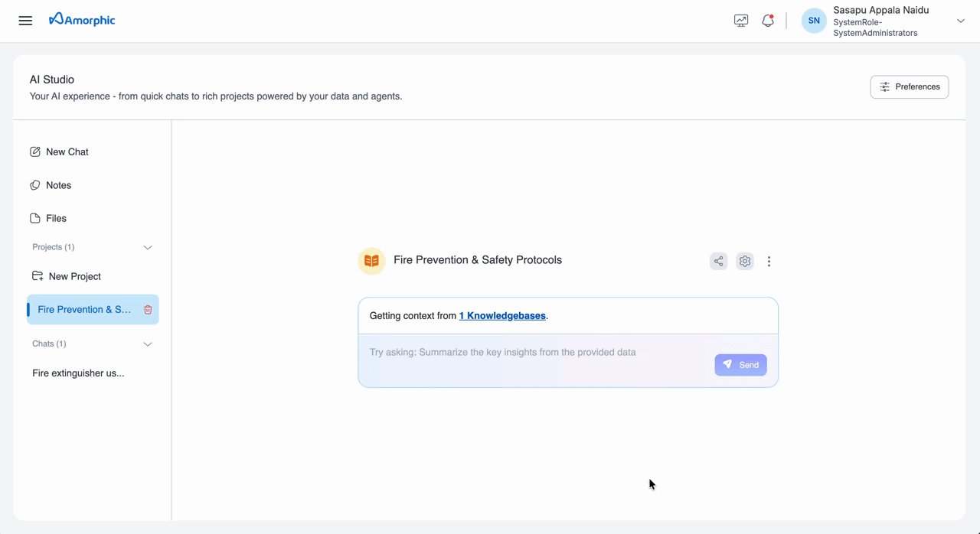Open the Notes section
This screenshot has height=534, width=980.
tap(57, 184)
